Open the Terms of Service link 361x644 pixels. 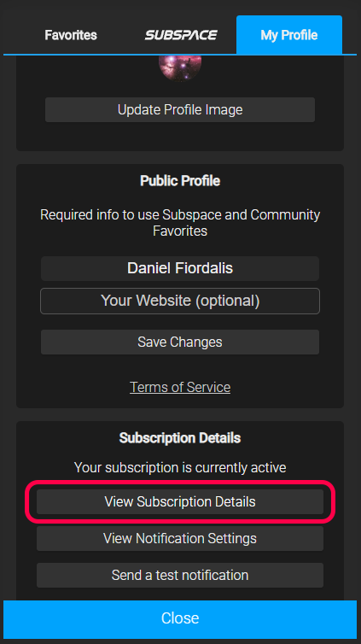pos(180,387)
